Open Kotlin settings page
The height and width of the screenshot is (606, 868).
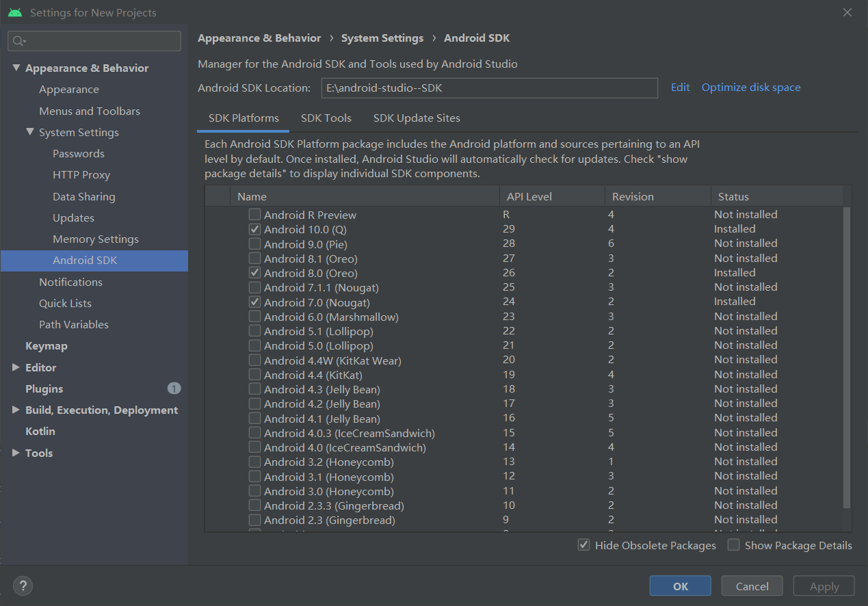40,432
